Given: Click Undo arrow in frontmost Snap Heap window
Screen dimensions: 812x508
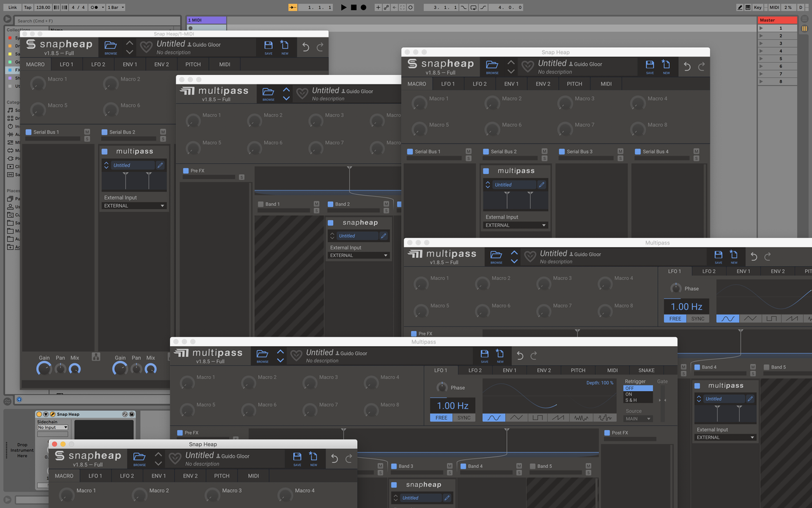Looking at the screenshot, I should [334, 458].
